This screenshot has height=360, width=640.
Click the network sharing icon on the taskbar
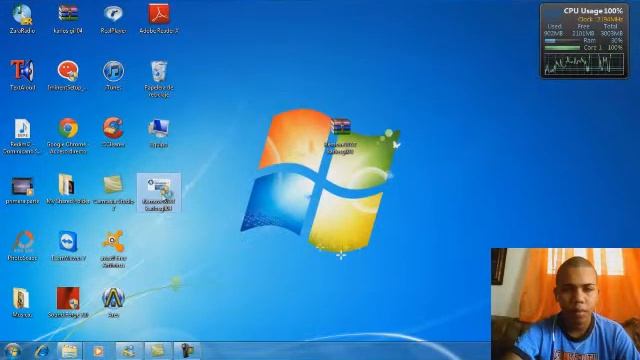(128, 351)
